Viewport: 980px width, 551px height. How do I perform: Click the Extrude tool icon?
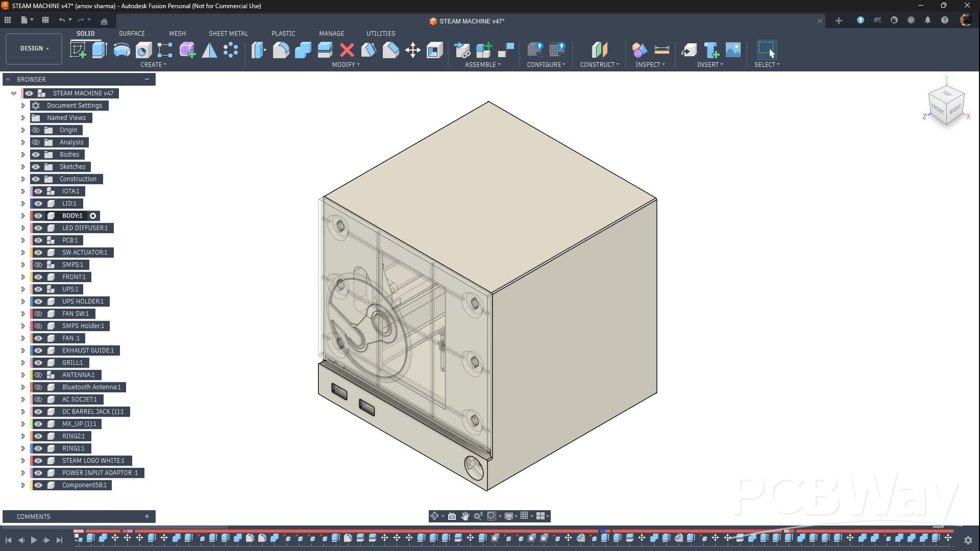100,50
